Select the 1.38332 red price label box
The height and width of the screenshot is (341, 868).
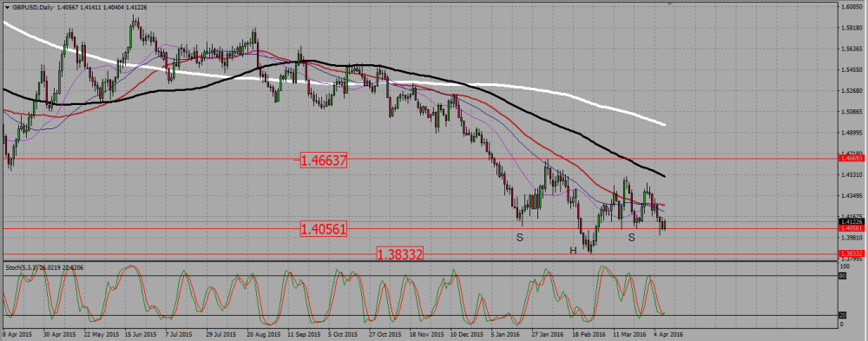tap(400, 254)
